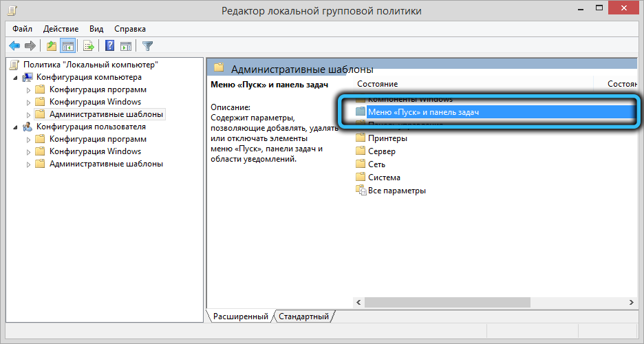
Task: Open the Файл menu
Action: click(22, 29)
